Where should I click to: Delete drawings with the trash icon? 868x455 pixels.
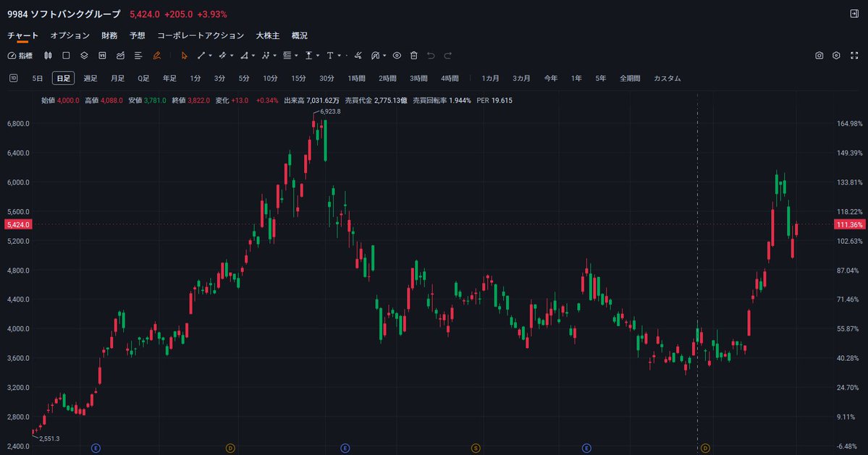(413, 55)
